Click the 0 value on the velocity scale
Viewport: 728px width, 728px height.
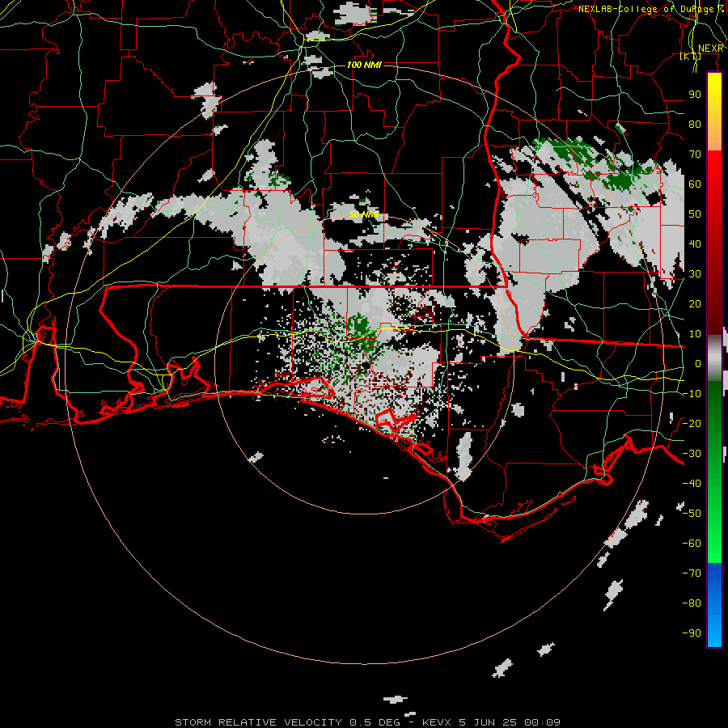(x=698, y=364)
